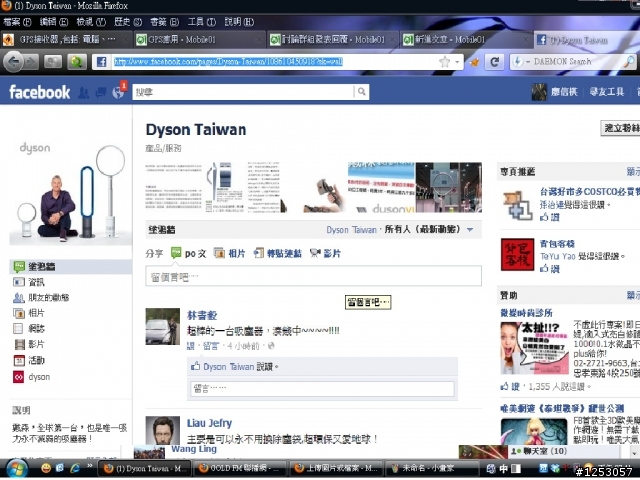Click the Dyson Taiwan wall filter link
The image size is (640, 480).
coord(351,230)
